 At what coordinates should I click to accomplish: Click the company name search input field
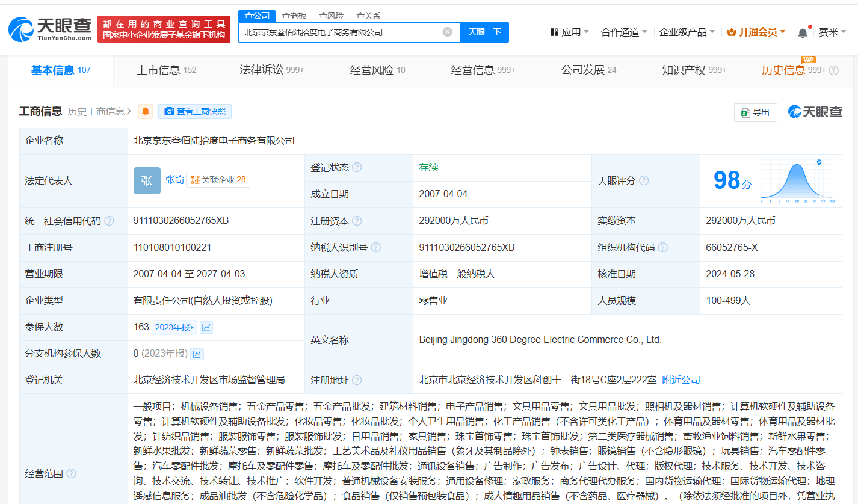pyautogui.click(x=340, y=32)
